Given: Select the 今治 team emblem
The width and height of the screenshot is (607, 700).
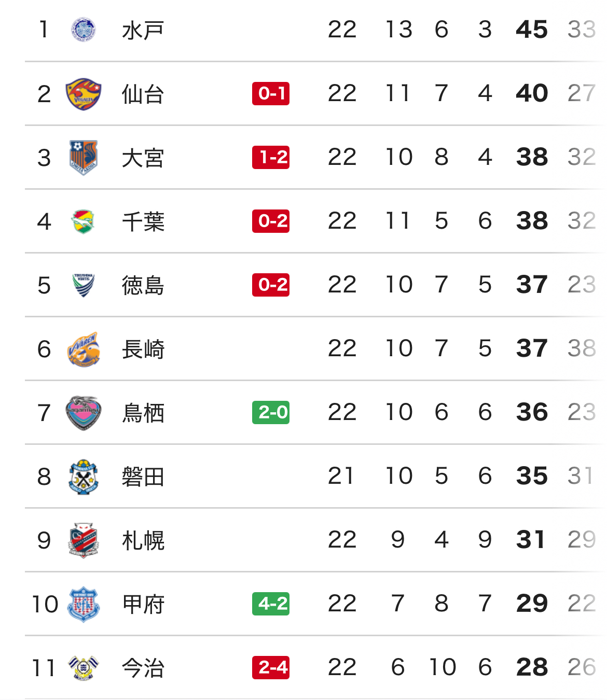Looking at the screenshot, I should [x=83, y=668].
